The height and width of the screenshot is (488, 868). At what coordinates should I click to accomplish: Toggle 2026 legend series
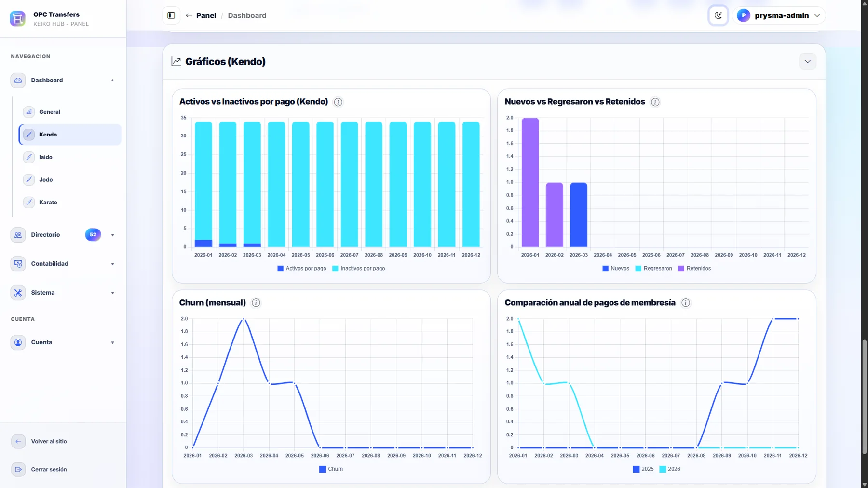pyautogui.click(x=670, y=469)
